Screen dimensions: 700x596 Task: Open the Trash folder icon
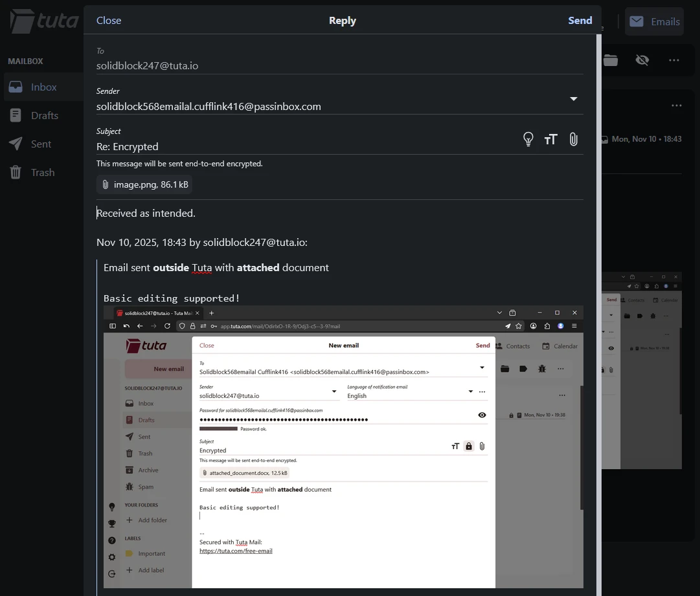pyautogui.click(x=16, y=172)
